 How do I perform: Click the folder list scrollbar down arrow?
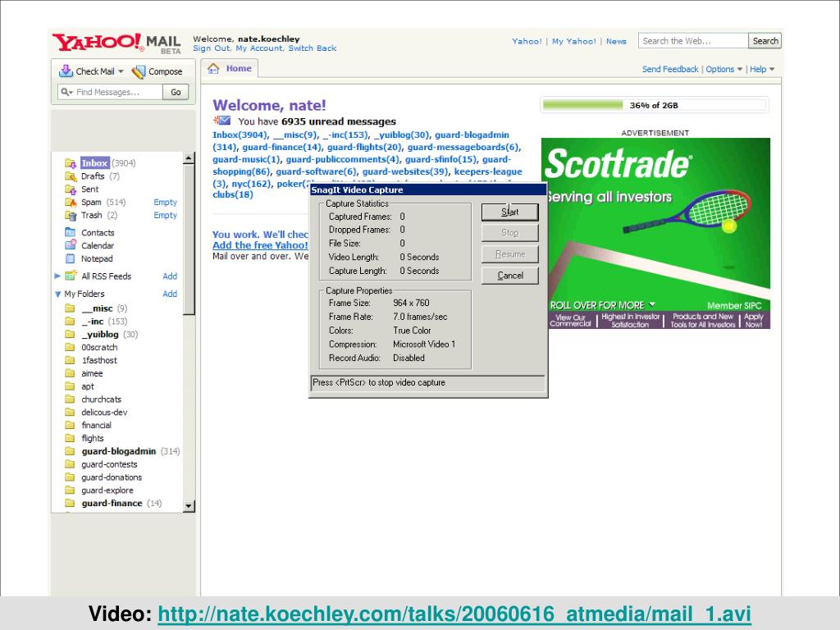point(188,505)
